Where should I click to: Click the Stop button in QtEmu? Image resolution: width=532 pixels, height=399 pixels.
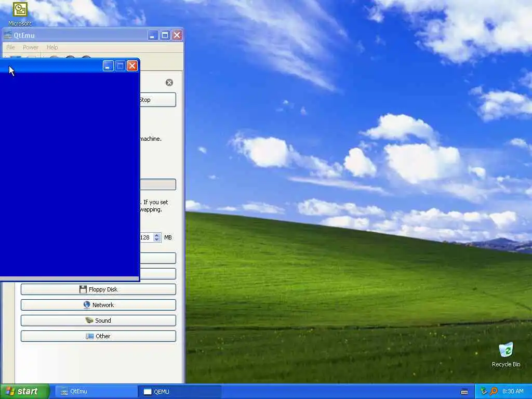coord(158,100)
